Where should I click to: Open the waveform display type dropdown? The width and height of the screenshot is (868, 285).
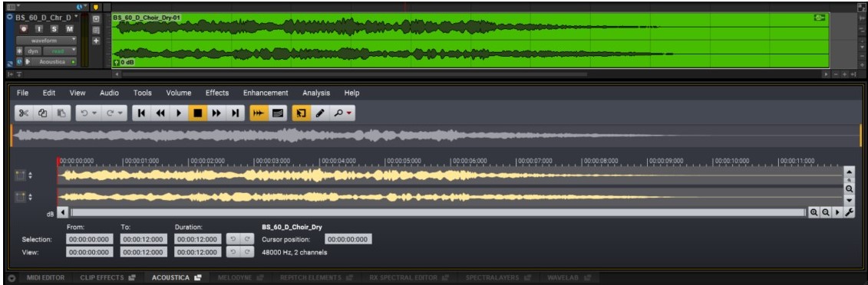pyautogui.click(x=47, y=41)
